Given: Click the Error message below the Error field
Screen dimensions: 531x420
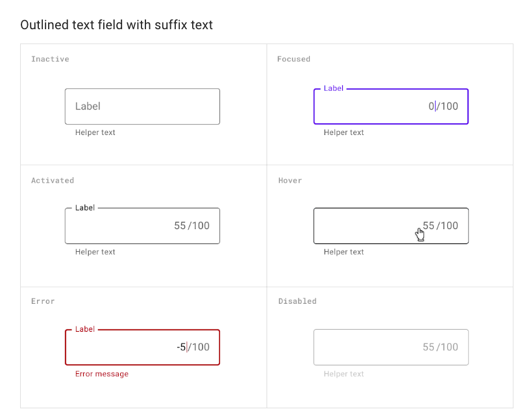Looking at the screenshot, I should pos(101,373).
